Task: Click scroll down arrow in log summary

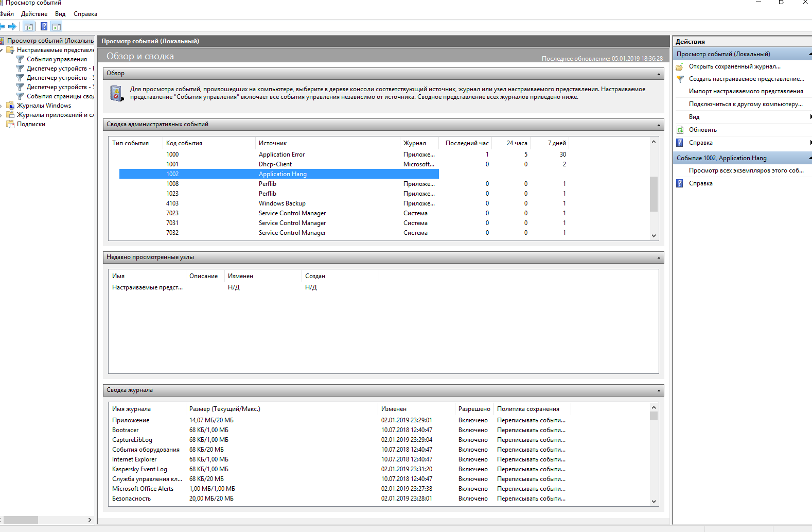Action: [x=654, y=502]
